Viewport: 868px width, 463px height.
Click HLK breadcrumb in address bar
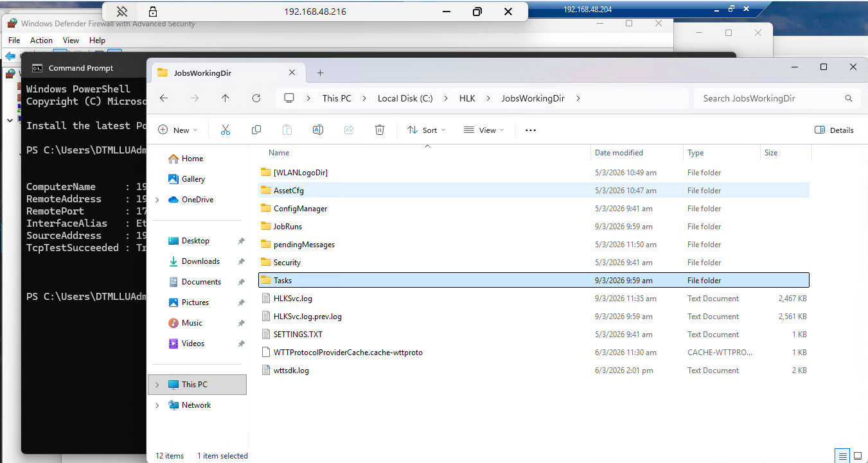467,98
